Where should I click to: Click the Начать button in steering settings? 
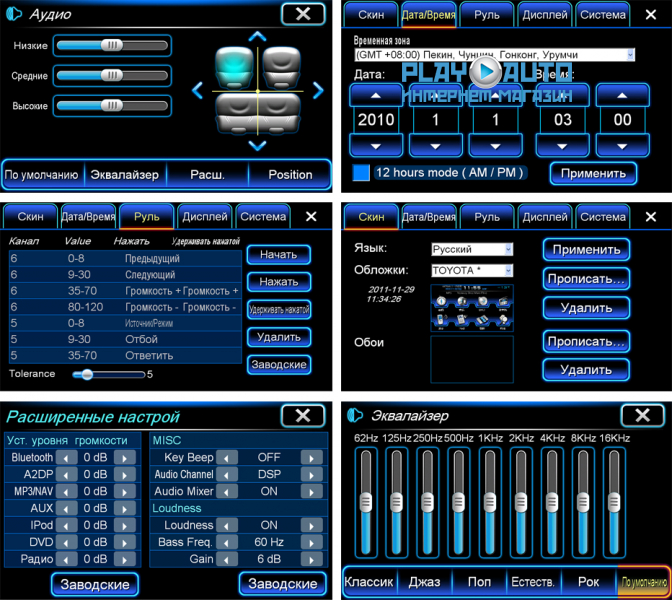tap(278, 254)
